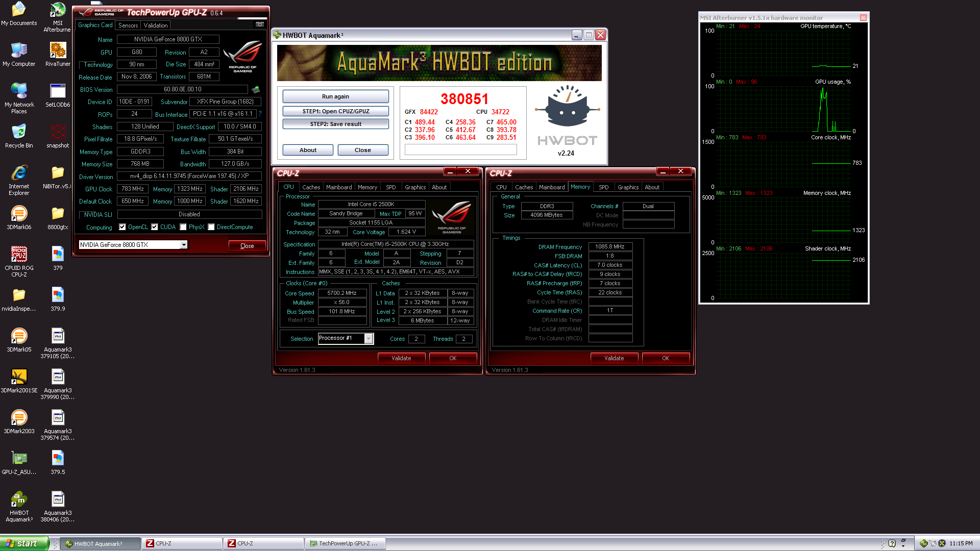Viewport: 980px width, 551px height.
Task: Click the language bar help icon in taskbar
Action: [x=892, y=543]
